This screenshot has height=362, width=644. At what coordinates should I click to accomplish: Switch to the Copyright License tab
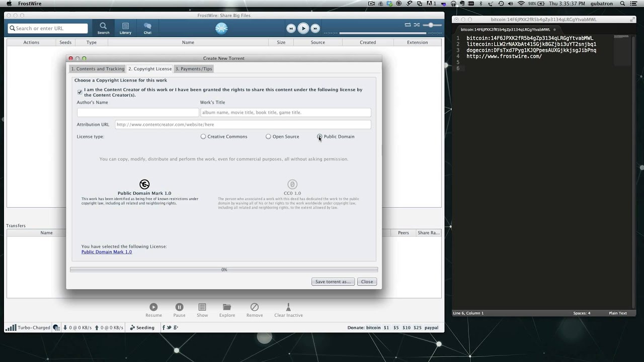click(150, 69)
